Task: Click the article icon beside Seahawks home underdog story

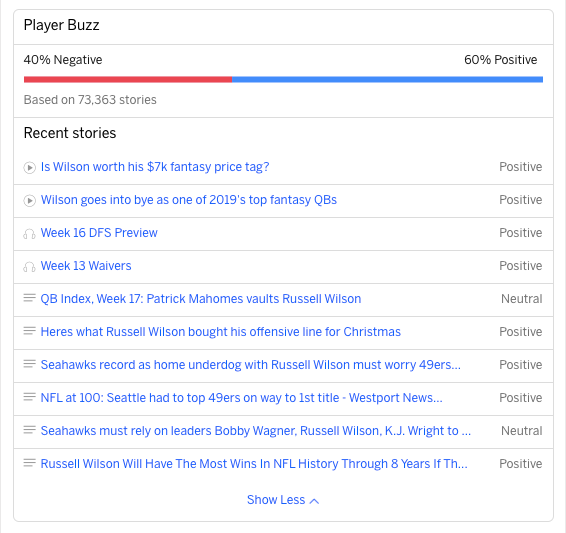Action: pyautogui.click(x=30, y=364)
